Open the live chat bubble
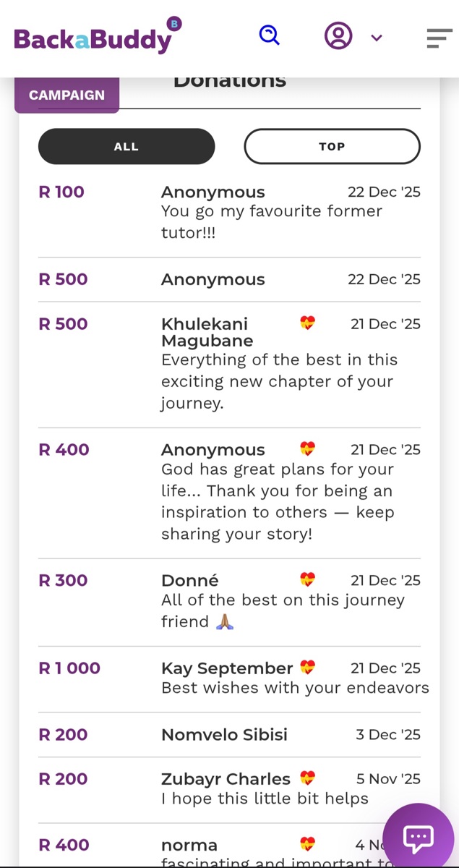This screenshot has width=459, height=868. click(419, 838)
